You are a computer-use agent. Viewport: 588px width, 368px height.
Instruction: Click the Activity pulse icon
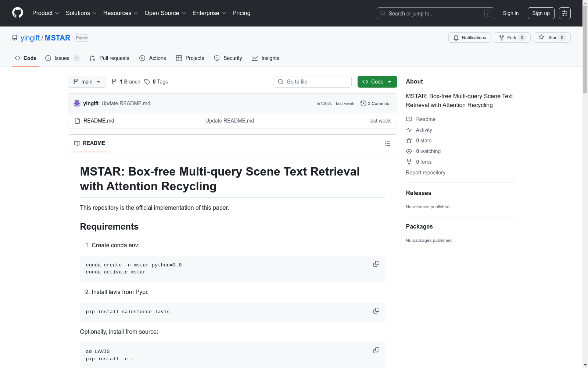click(x=409, y=130)
